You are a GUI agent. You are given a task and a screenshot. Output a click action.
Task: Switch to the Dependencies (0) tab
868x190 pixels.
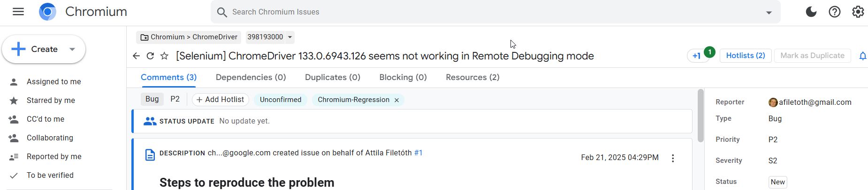pyautogui.click(x=251, y=77)
